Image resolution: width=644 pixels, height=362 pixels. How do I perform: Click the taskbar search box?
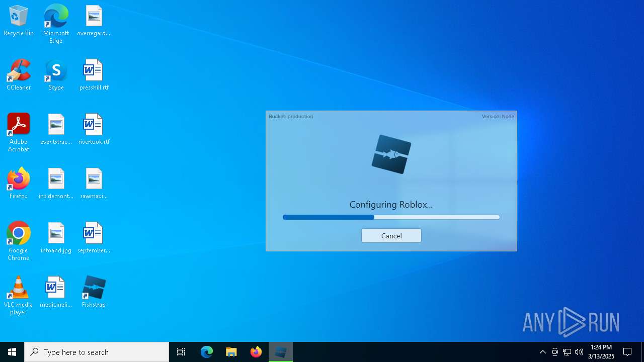point(97,352)
